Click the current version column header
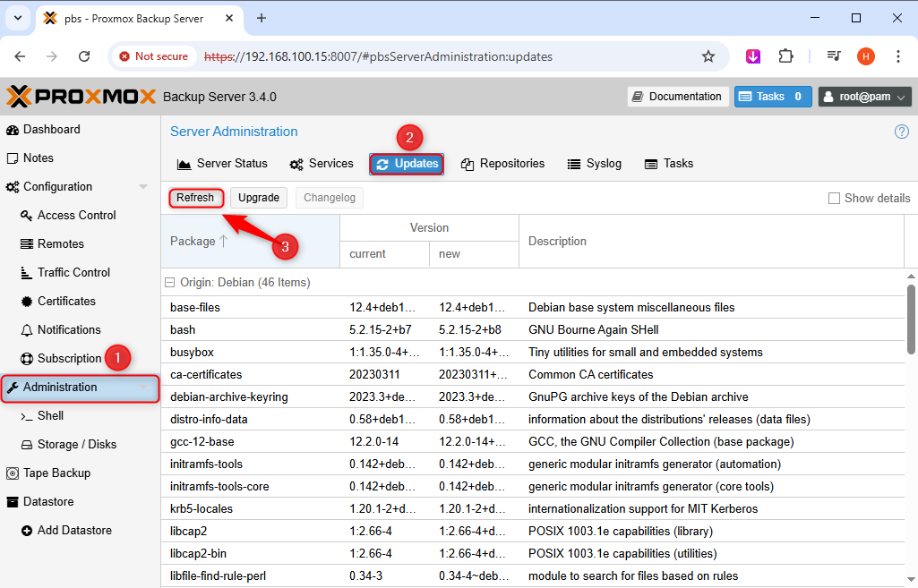918x588 pixels. (x=384, y=254)
